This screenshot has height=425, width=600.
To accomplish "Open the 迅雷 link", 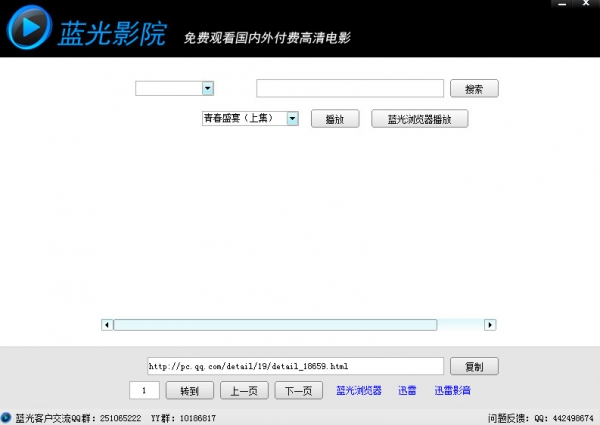I will tap(407, 390).
